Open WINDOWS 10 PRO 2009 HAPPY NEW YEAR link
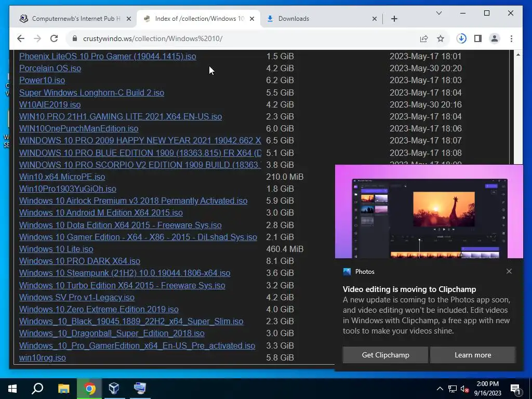 pos(140,140)
